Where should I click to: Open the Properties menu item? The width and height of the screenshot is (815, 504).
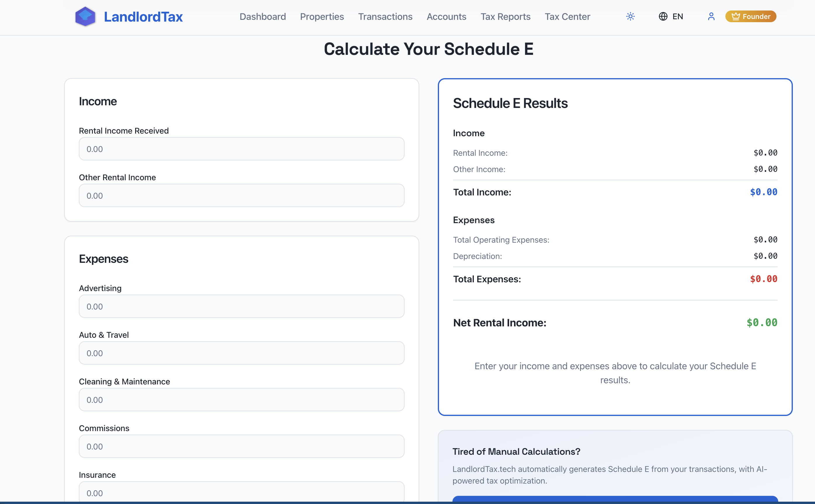click(322, 17)
